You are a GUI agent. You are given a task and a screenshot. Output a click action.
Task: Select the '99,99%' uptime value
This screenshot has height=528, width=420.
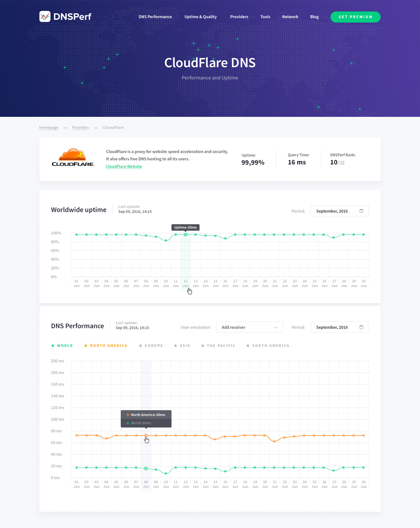253,162
